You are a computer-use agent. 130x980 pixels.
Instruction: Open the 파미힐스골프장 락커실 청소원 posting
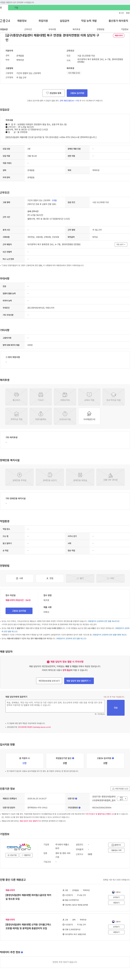tap(28, 897)
